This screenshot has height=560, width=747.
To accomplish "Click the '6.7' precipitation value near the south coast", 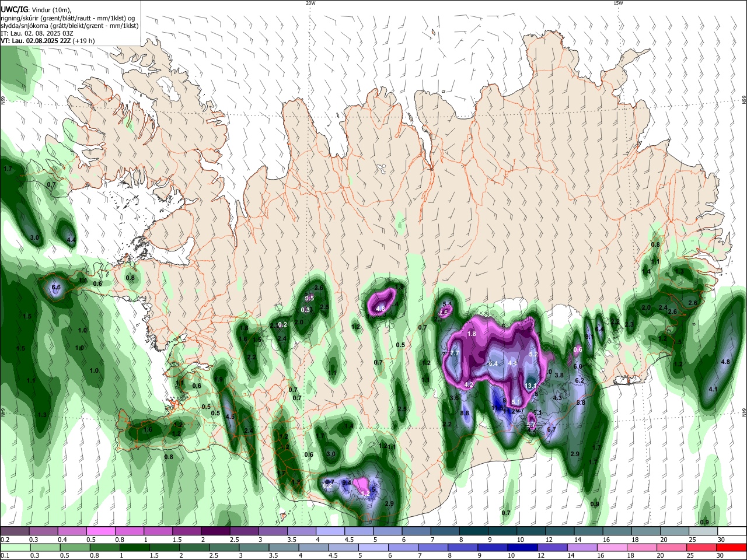I will point(551,430).
